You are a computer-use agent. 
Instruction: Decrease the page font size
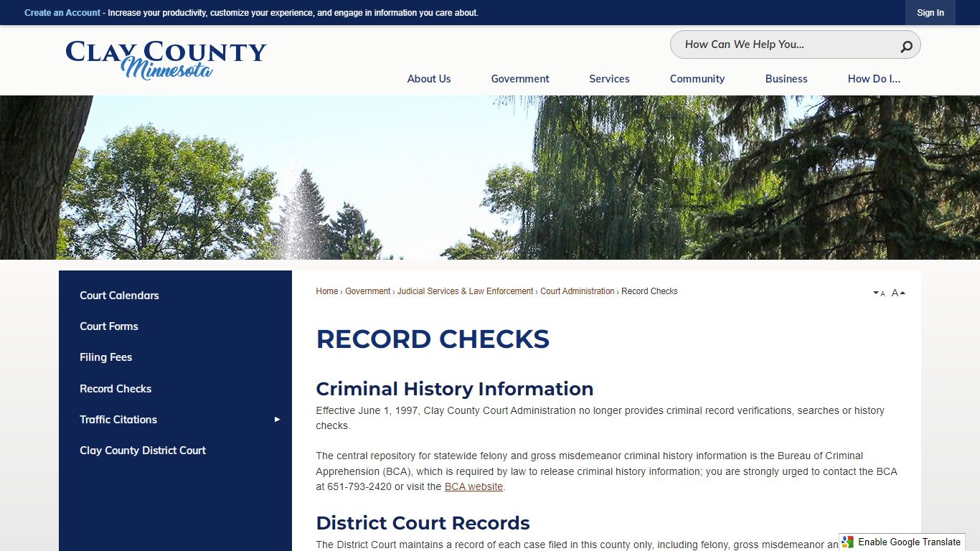[x=879, y=293]
